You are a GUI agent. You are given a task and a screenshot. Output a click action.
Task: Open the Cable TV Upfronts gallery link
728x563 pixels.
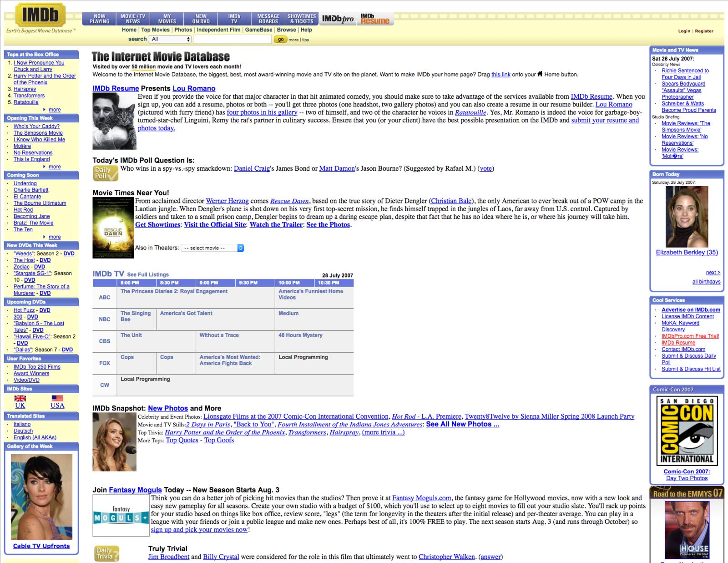click(41, 546)
